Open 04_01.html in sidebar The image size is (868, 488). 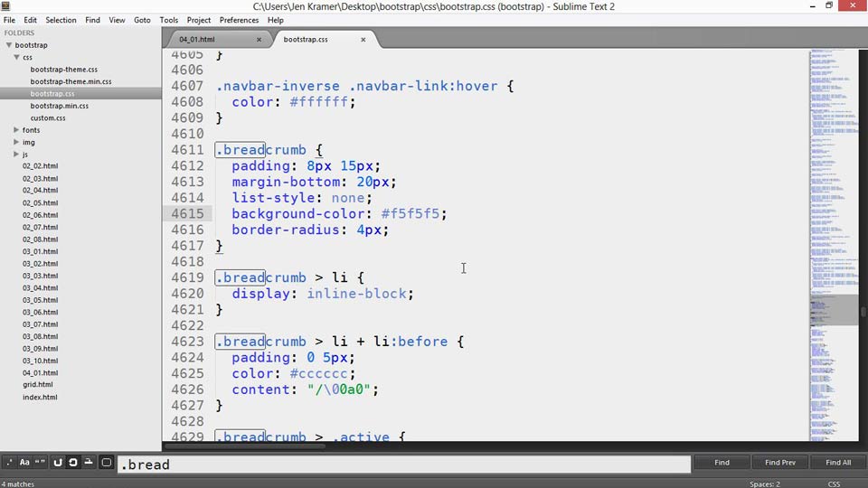point(40,373)
